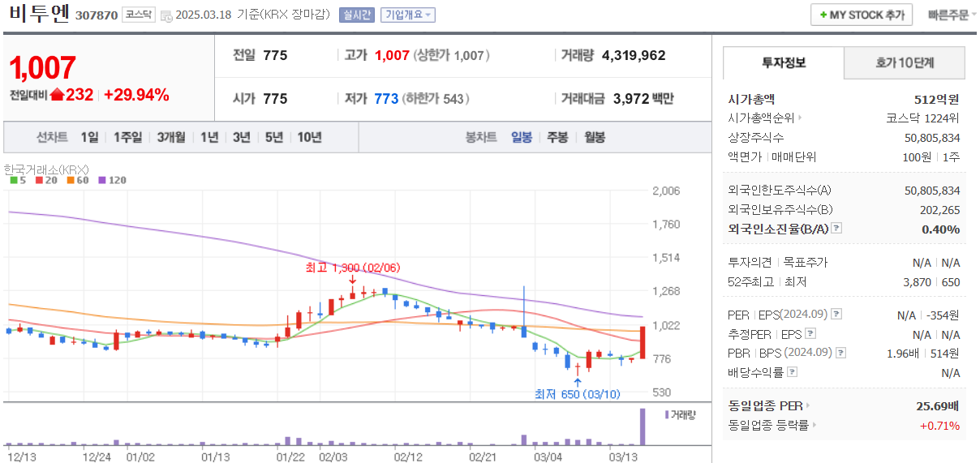Select the 3개월 line chart period
Screen dimensions: 980x463
coord(172,137)
